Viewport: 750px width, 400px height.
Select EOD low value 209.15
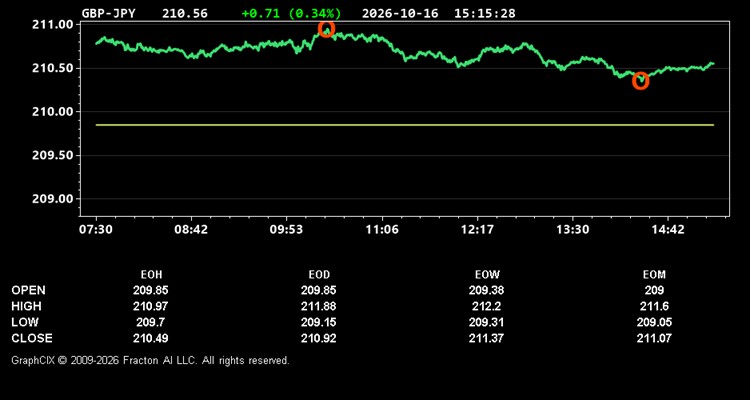319,322
